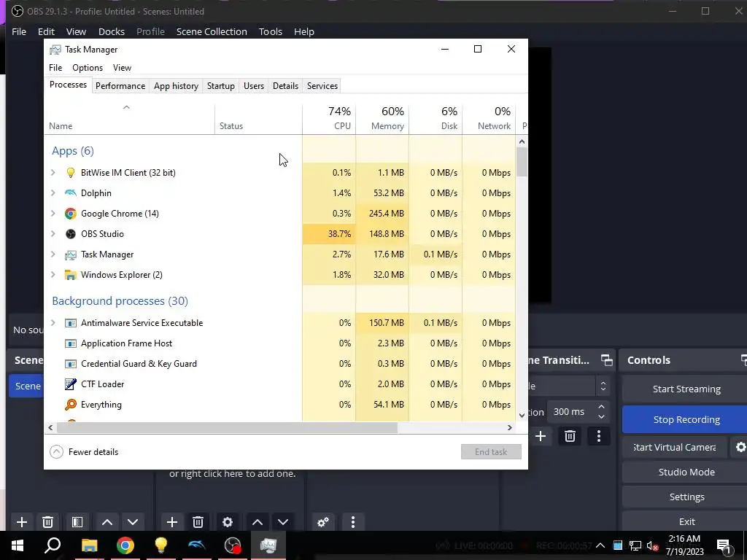The width and height of the screenshot is (747, 560).
Task: Open Windows Start menu
Action: (x=18, y=545)
